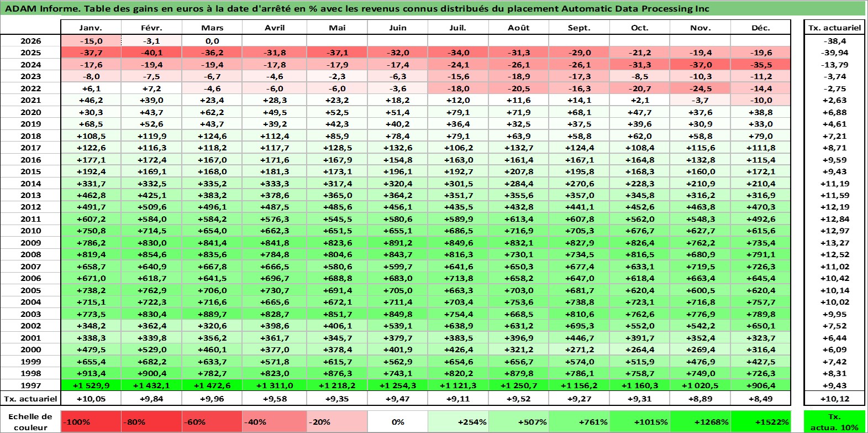The image size is (868, 433).
Task: Click the 2001 Sept. cell +446,7
Action: (x=579, y=338)
